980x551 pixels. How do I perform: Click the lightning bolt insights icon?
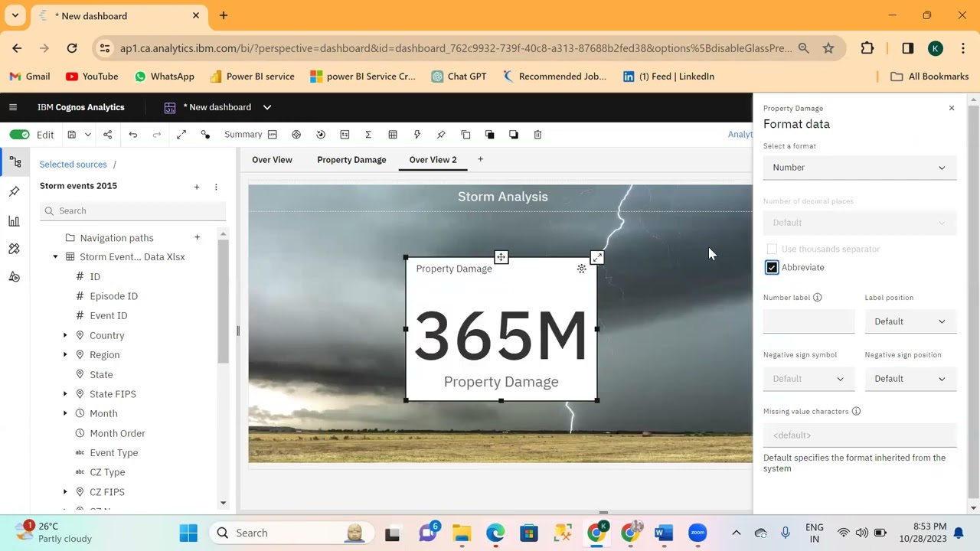tap(417, 135)
